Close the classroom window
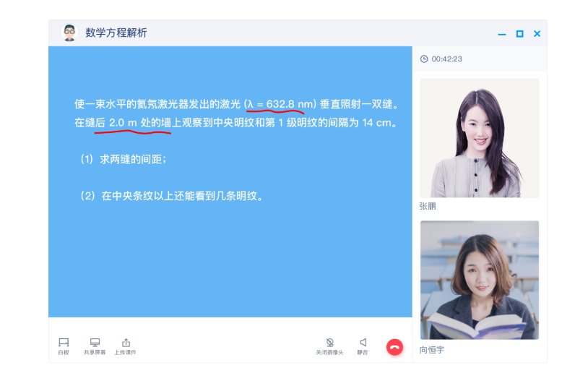Image resolution: width=588 pixels, height=386 pixels. pos(537,34)
